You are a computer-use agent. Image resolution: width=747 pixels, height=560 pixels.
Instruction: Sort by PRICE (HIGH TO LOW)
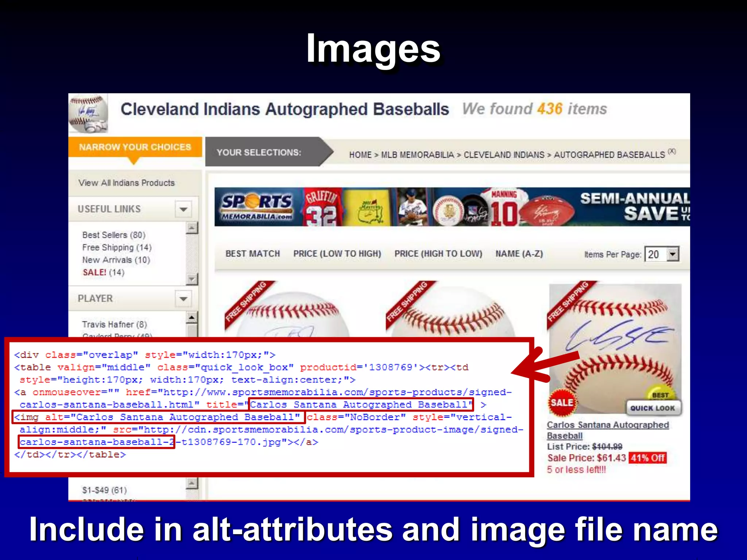pyautogui.click(x=438, y=253)
